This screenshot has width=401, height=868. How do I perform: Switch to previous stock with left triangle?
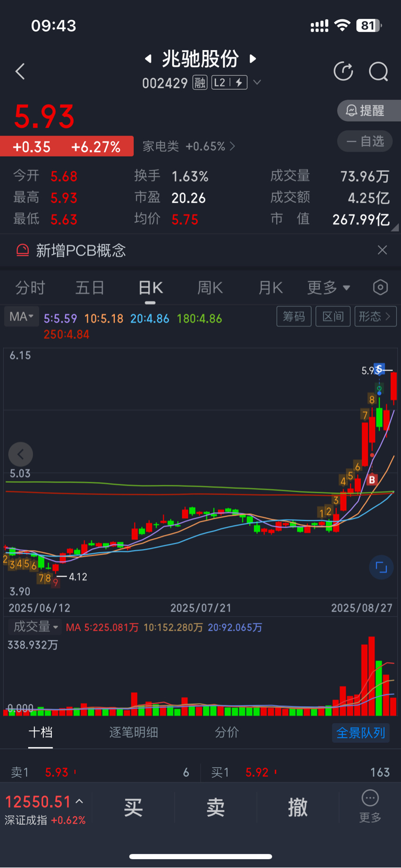click(148, 59)
